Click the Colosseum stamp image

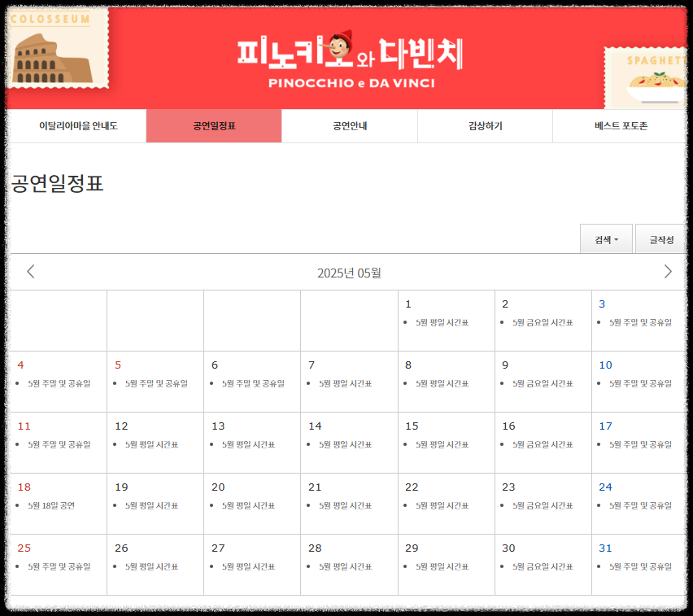click(57, 48)
